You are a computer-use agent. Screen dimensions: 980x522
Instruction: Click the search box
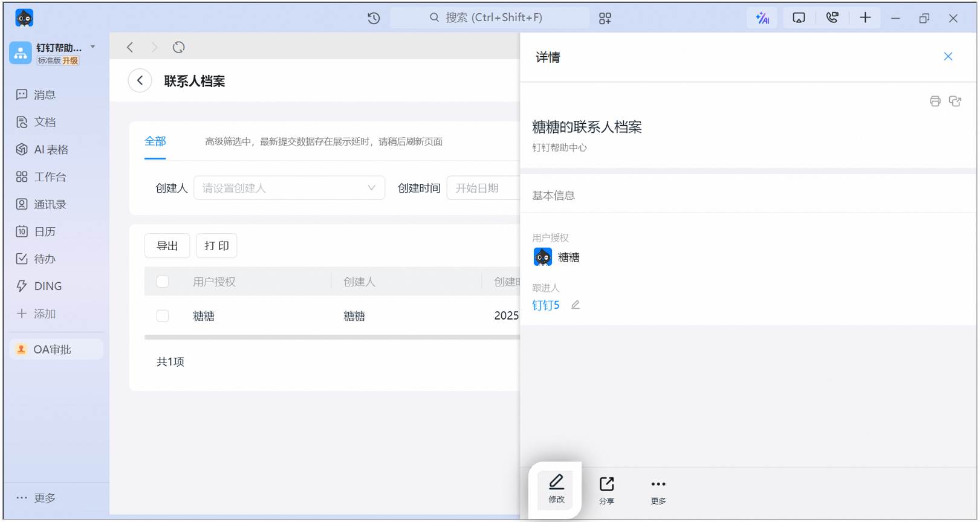(x=490, y=18)
